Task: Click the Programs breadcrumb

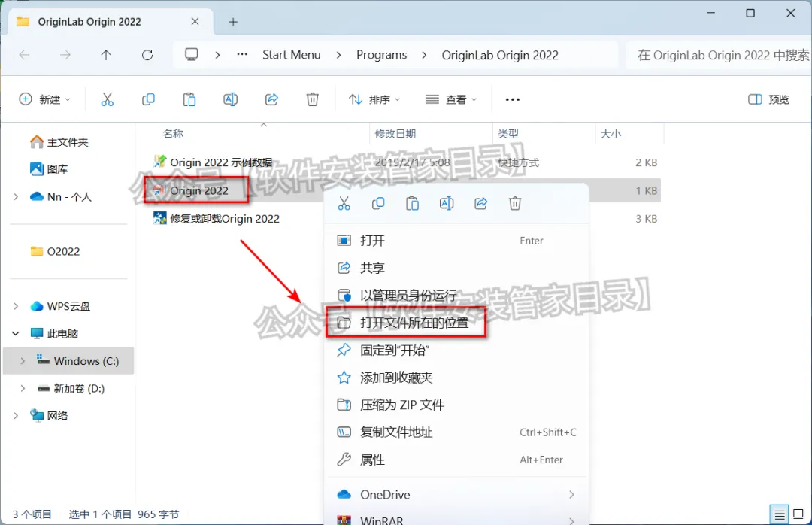Action: [x=382, y=55]
